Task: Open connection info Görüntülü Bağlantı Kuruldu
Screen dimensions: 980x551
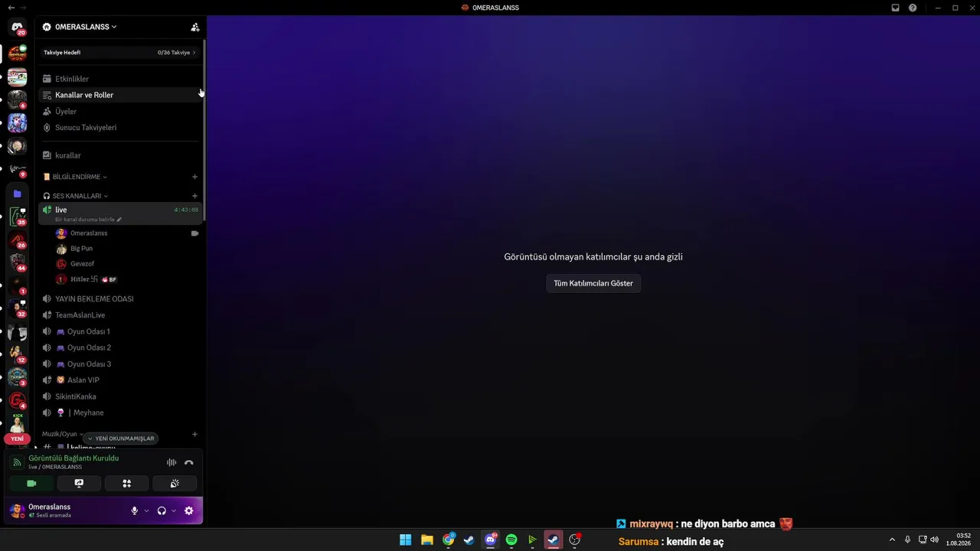Action: pos(73,458)
